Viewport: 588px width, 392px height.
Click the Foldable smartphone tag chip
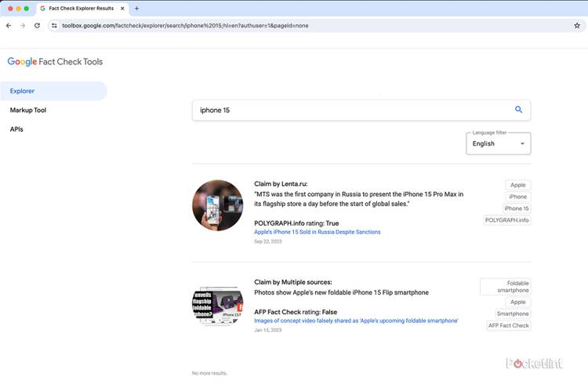(x=506, y=286)
